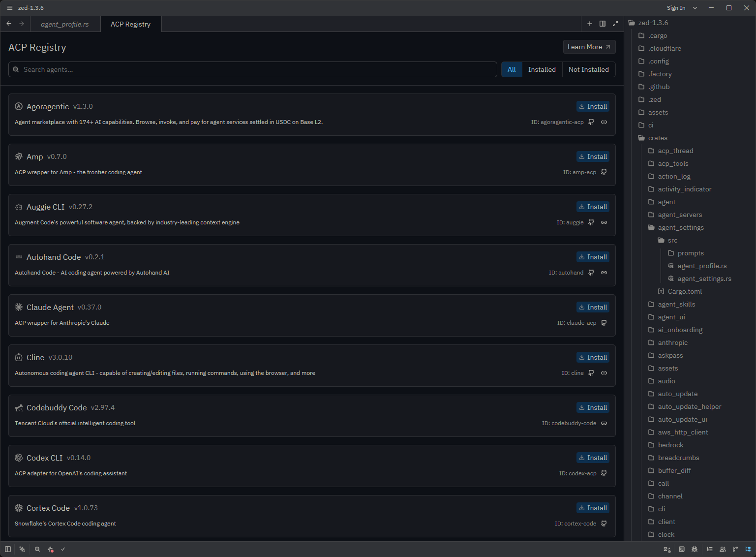This screenshot has height=557, width=756.
Task: Open project search magnifier in status bar
Action: pos(37,549)
